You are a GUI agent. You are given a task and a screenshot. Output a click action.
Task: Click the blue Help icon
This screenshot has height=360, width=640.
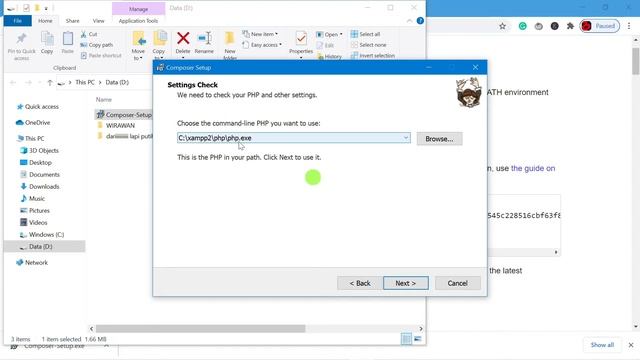pos(420,21)
